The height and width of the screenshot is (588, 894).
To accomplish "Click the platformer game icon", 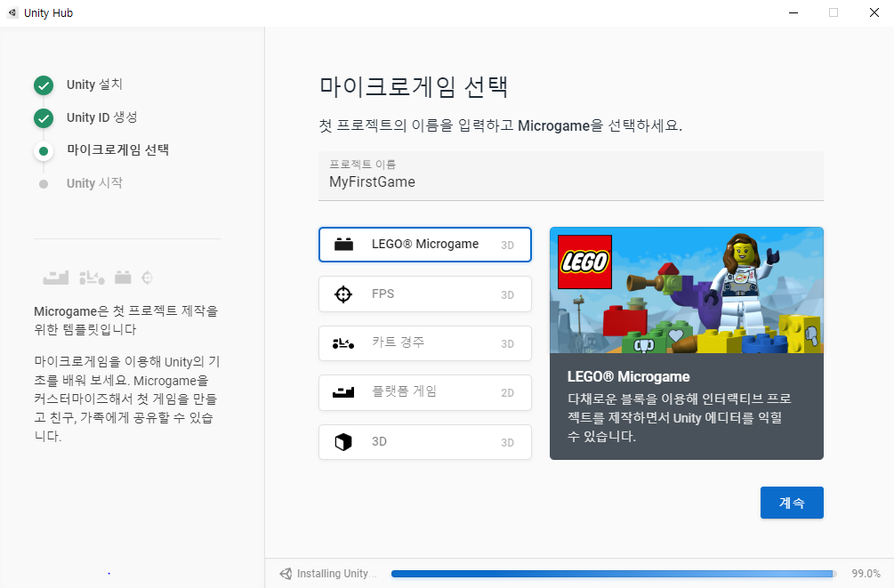I will 343,392.
